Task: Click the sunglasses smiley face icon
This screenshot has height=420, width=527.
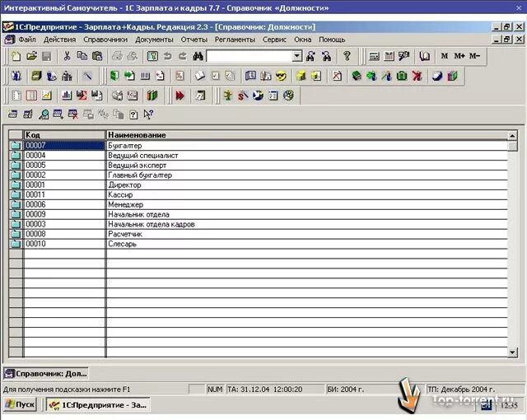Action: click(x=281, y=76)
